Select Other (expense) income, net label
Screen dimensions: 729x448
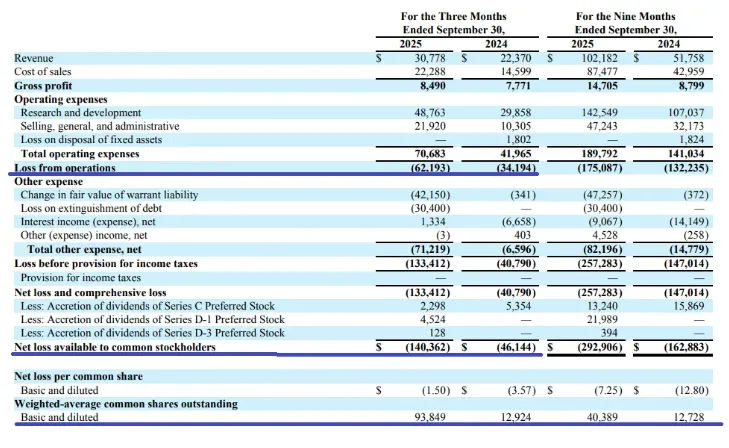click(84, 235)
